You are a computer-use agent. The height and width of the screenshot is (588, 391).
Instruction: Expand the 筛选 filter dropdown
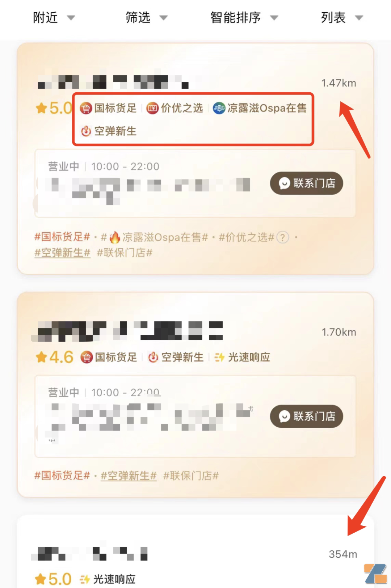146,17
